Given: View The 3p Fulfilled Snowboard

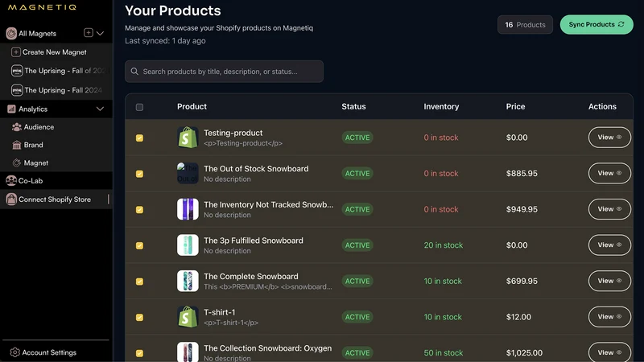Looking at the screenshot, I should click(x=609, y=245).
